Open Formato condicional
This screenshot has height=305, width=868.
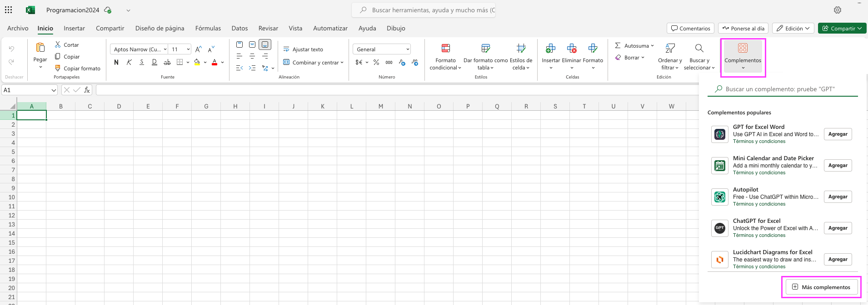446,56
